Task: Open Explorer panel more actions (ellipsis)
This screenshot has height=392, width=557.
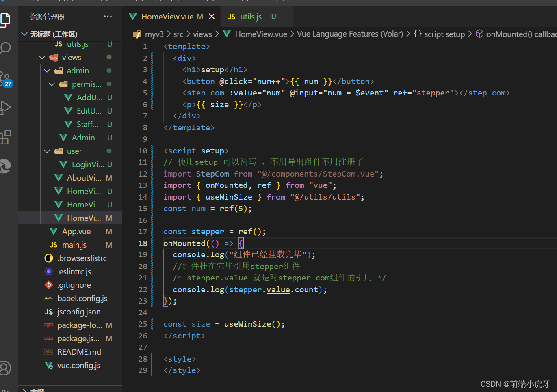Action: coord(108,16)
